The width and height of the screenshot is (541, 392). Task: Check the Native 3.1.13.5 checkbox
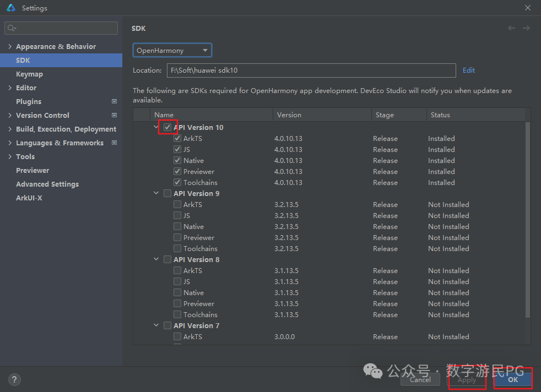pos(177,293)
